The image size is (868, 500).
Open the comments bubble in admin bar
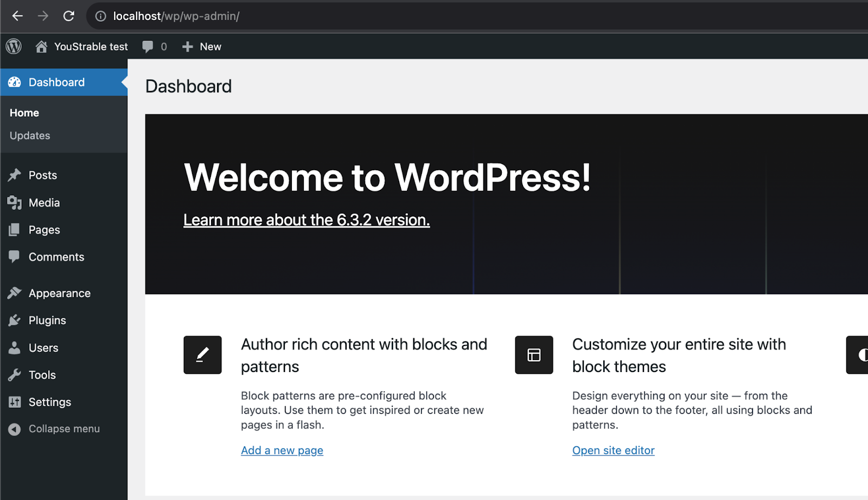pyautogui.click(x=154, y=47)
